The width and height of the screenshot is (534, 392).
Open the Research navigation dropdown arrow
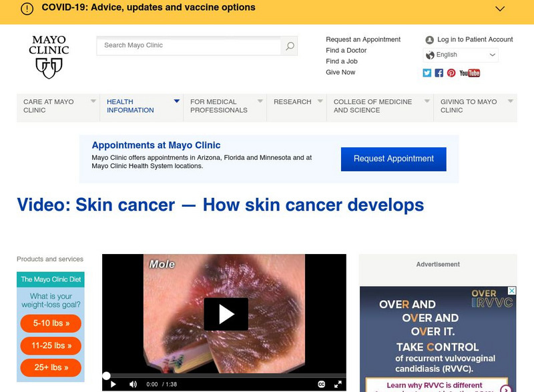pyautogui.click(x=319, y=101)
